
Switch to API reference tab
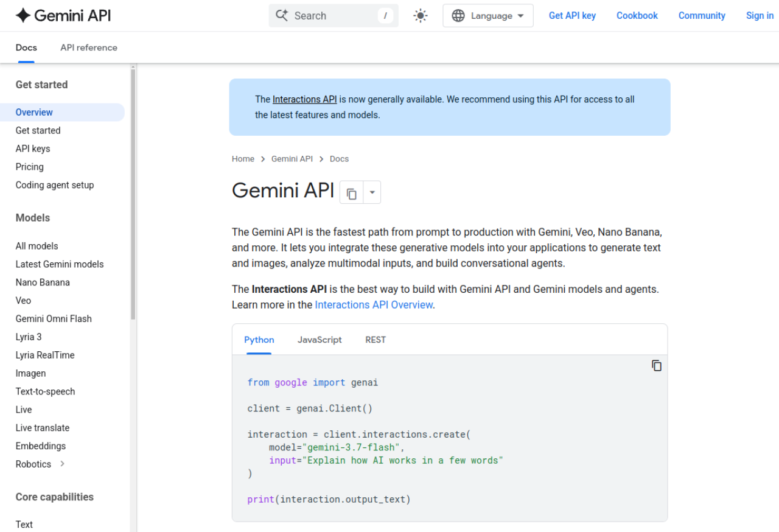(x=89, y=47)
